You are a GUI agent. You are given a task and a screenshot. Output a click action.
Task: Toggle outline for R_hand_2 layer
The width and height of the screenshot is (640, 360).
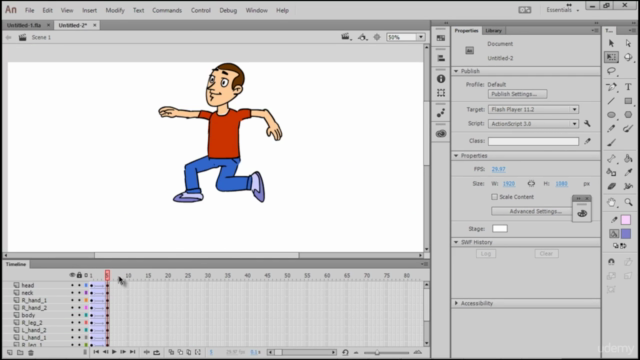[86, 308]
